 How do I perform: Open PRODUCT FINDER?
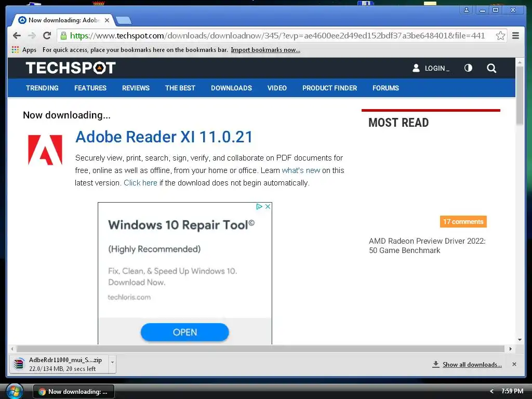329,88
